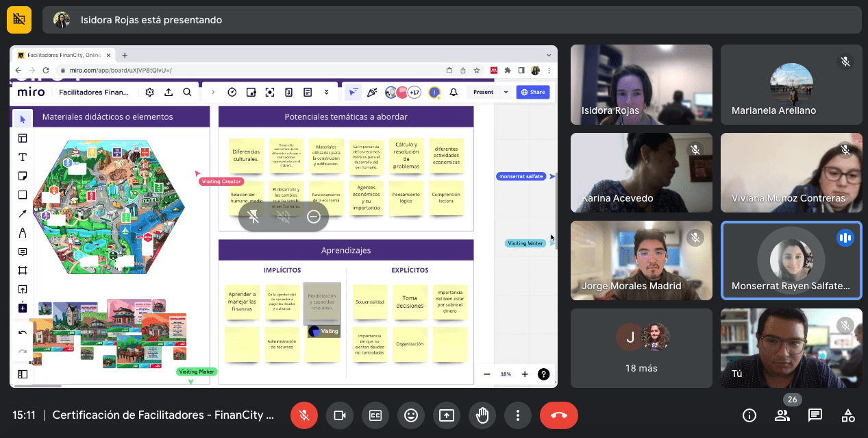Image resolution: width=868 pixels, height=438 pixels.
Task: Select Isidora Rojas video tile
Action: [641, 85]
